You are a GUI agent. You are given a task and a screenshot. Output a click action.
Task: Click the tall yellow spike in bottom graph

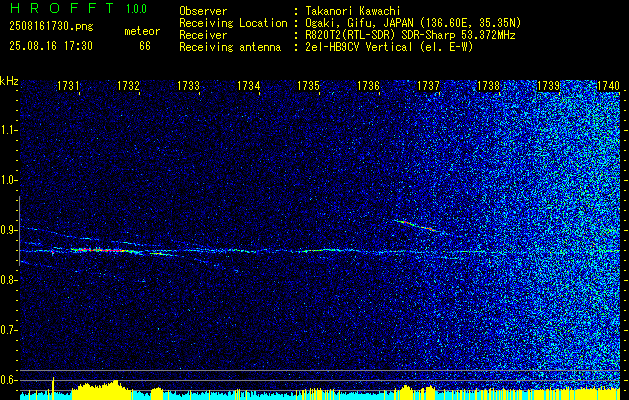(x=53, y=387)
